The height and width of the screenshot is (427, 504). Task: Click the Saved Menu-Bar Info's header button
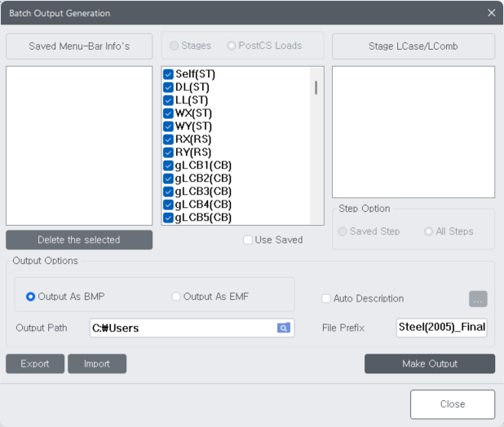79,46
